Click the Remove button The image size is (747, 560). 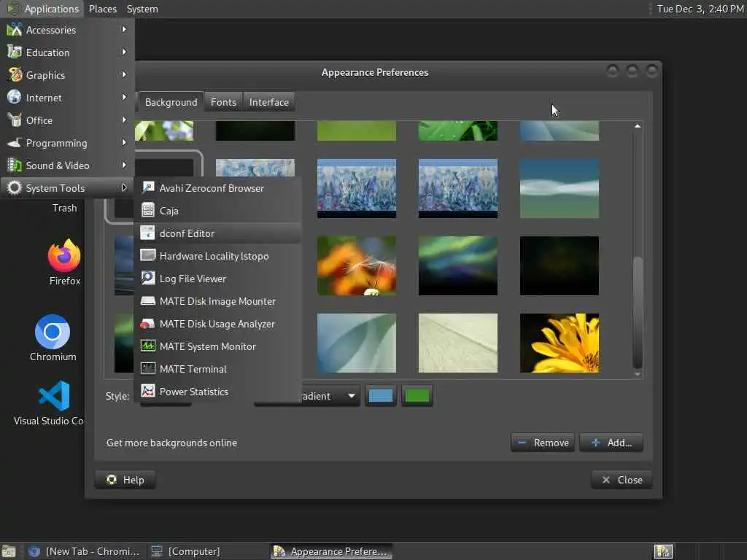pyautogui.click(x=543, y=443)
